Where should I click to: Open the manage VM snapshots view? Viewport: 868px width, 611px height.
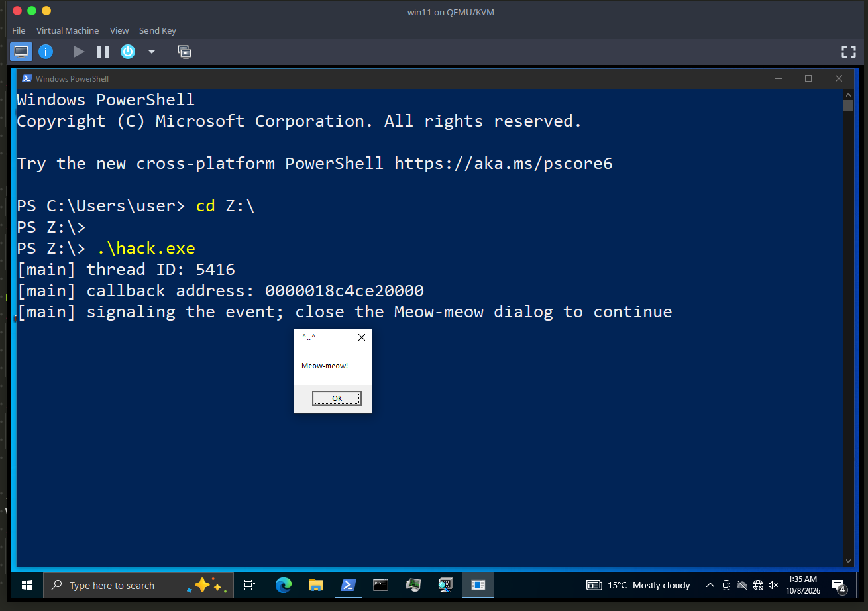pos(185,51)
